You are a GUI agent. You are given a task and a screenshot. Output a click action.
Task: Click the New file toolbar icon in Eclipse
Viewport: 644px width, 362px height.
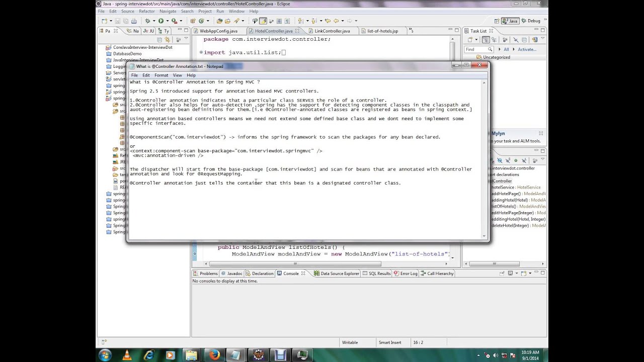[x=104, y=21]
